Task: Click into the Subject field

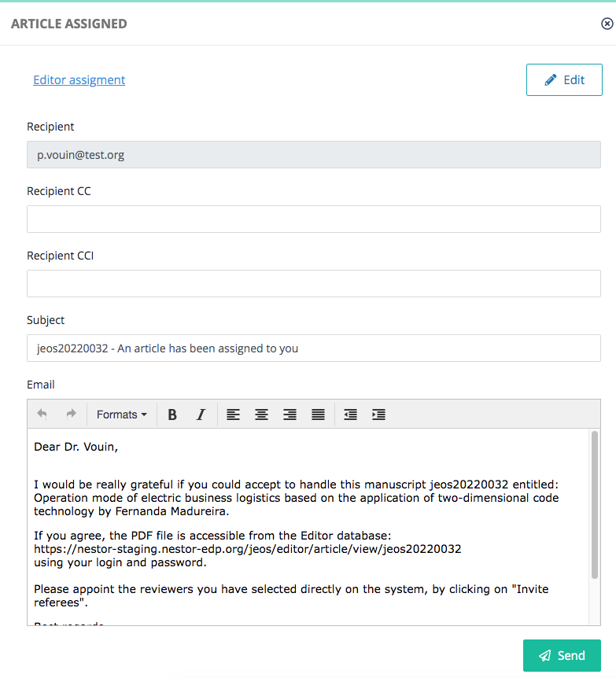Action: tap(314, 348)
